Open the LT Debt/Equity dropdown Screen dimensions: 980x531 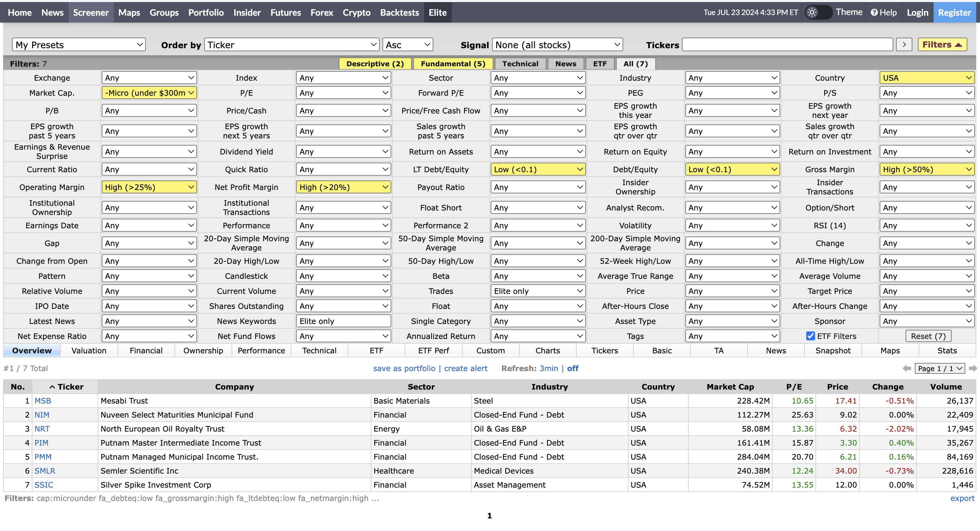click(x=538, y=169)
